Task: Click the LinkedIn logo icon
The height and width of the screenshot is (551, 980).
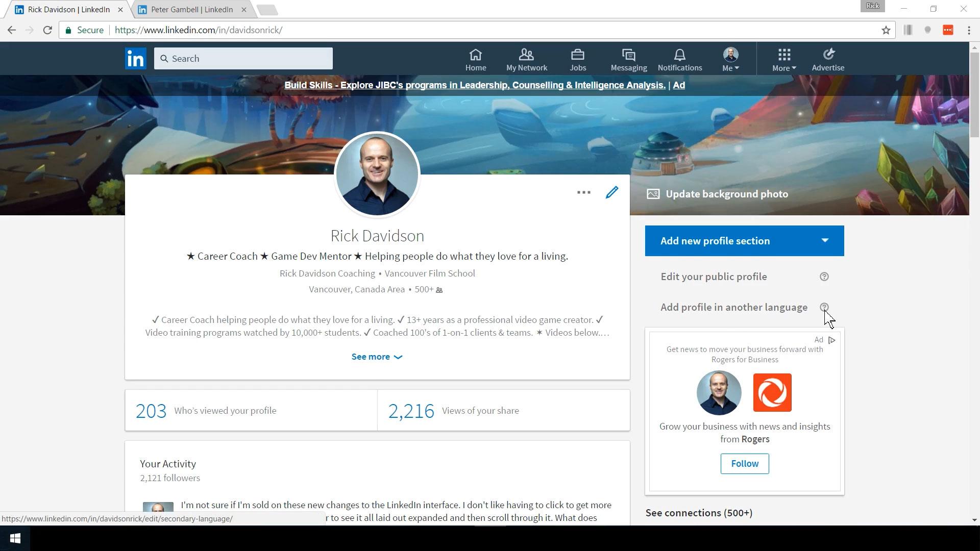Action: [135, 59]
